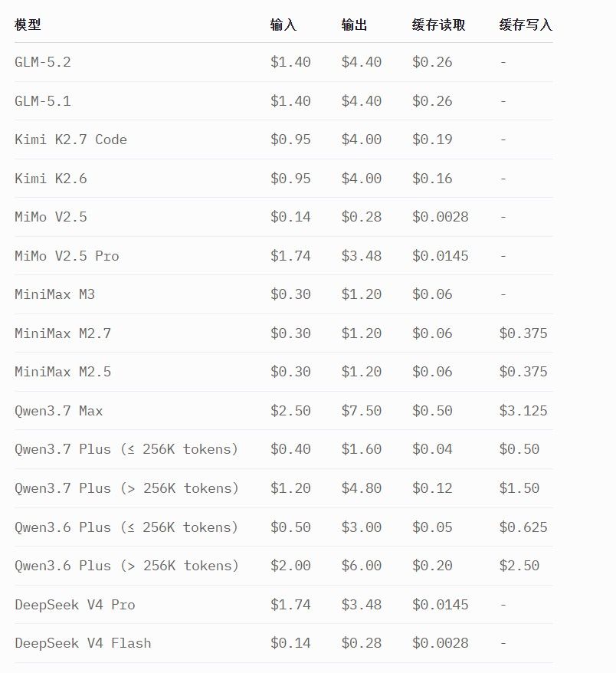Select the GLM-5.2 model name
This screenshot has height=673, width=616.
[x=42, y=62]
